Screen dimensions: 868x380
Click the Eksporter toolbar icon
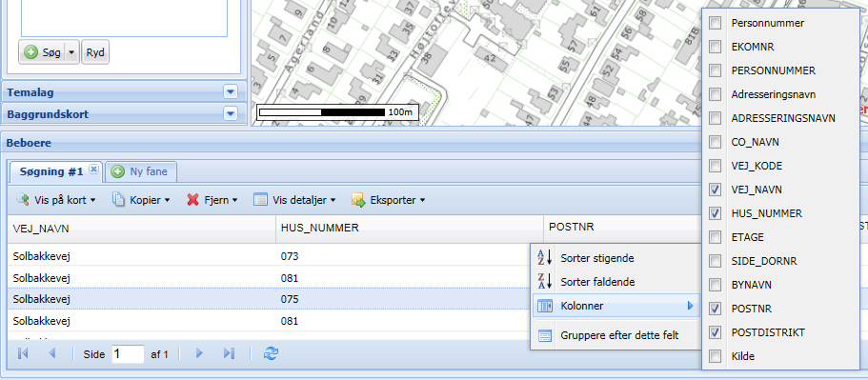pos(358,200)
